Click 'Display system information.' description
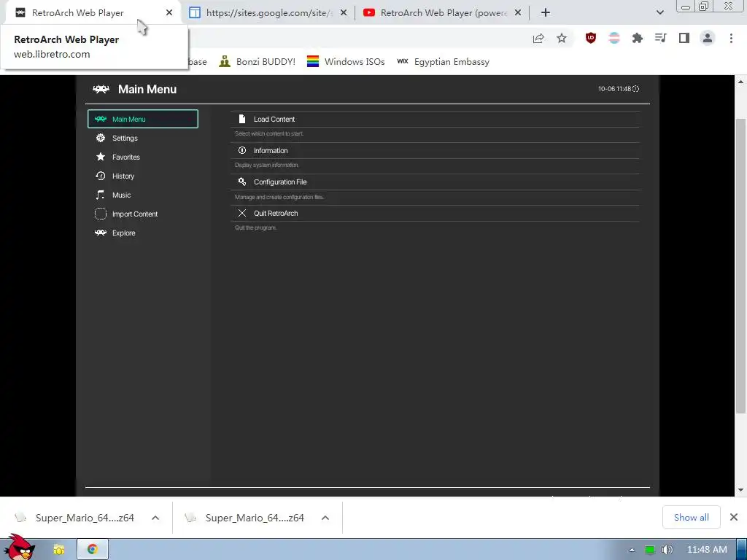Screen dimensions: 747x560 267,166
